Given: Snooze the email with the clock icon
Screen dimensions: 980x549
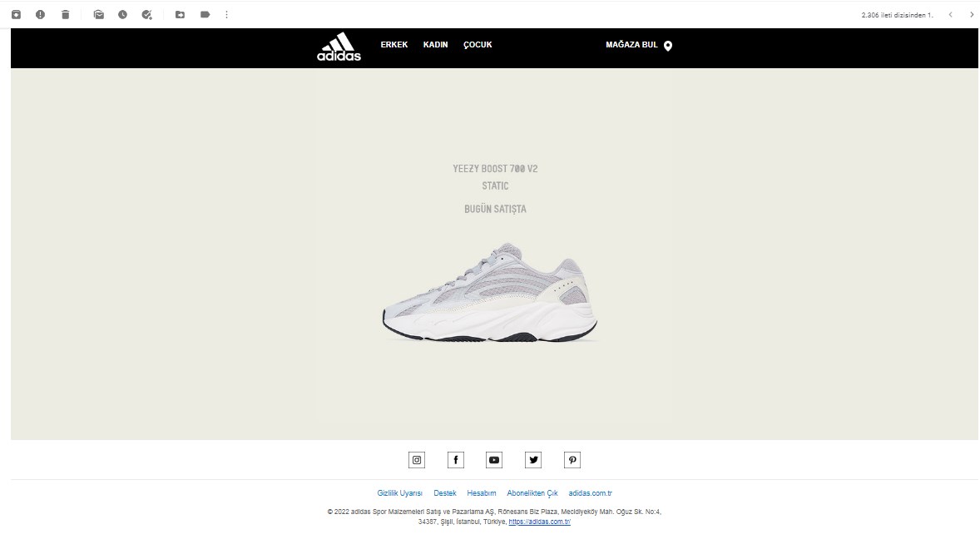Looking at the screenshot, I should point(122,14).
